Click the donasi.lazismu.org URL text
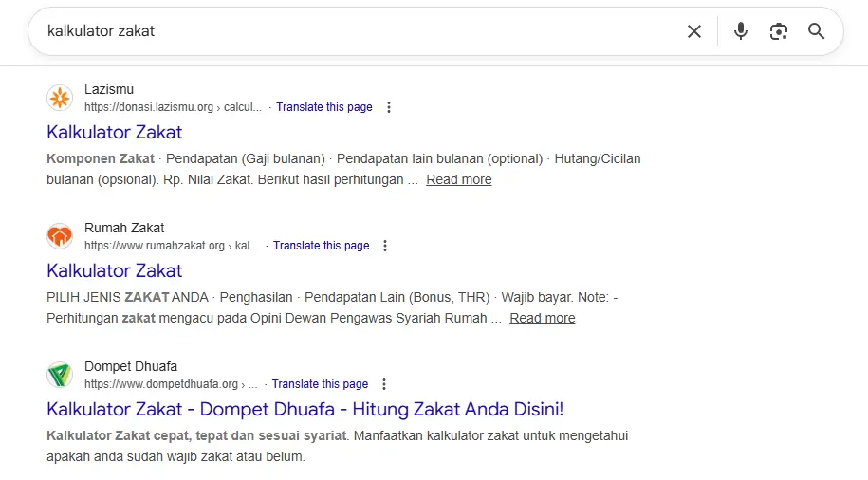The height and width of the screenshot is (480, 868). 173,107
